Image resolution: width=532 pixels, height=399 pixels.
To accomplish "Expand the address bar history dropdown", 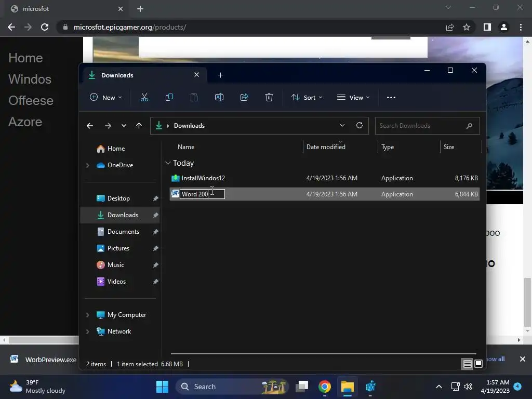I will coord(342,125).
